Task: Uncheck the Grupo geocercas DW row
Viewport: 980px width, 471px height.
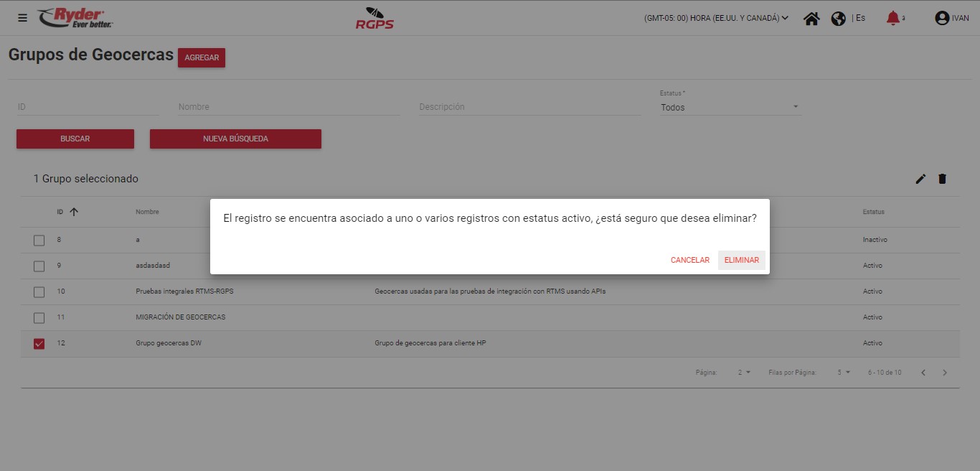Action: (39, 344)
